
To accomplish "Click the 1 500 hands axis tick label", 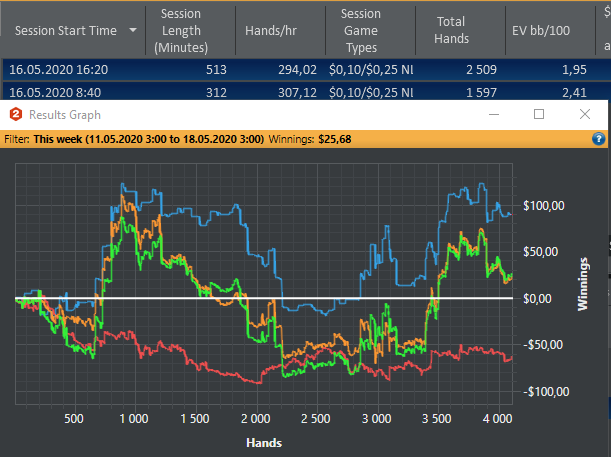I will tap(194, 419).
